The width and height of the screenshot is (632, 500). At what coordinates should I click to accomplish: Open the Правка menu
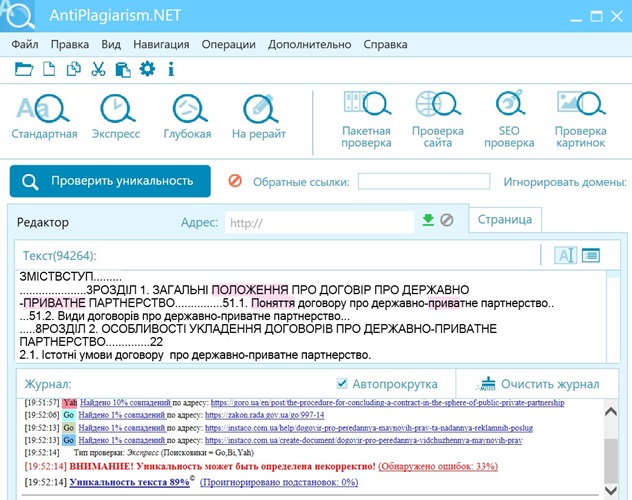coord(70,44)
